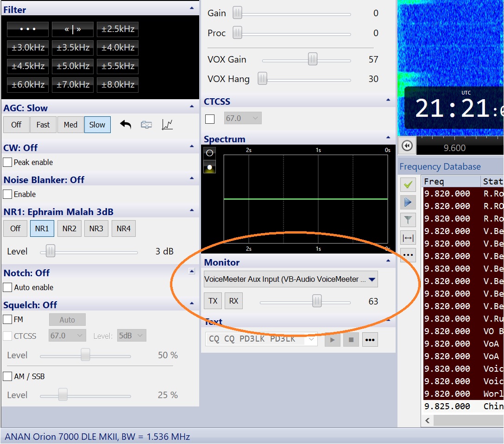Open the AGC graph chart icon
This screenshot has width=504, height=444.
click(167, 125)
